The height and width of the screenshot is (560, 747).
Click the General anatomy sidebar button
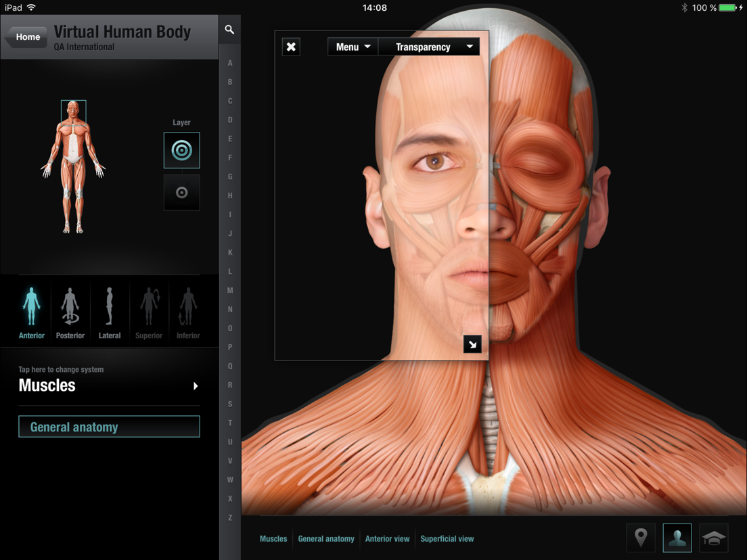[109, 426]
